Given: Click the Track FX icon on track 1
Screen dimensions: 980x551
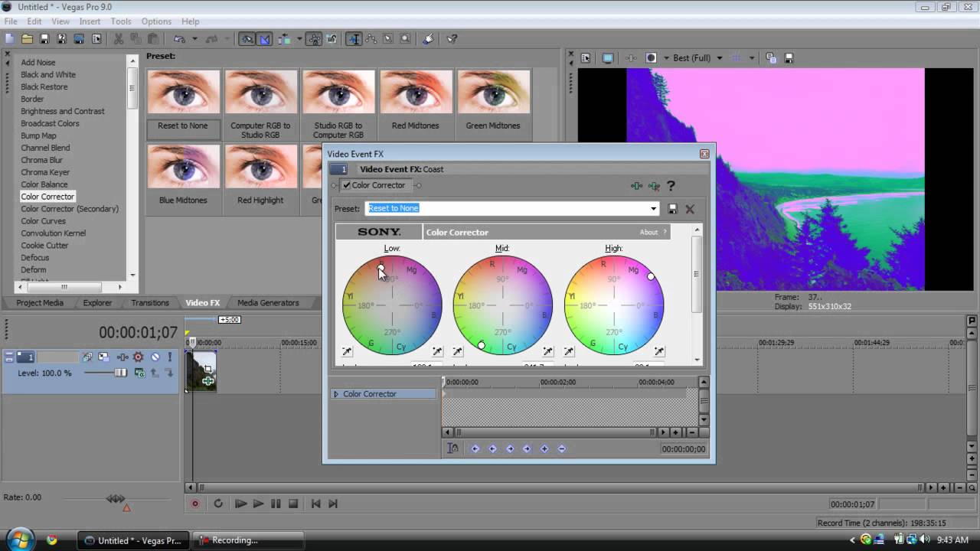Looking at the screenshot, I should click(121, 357).
